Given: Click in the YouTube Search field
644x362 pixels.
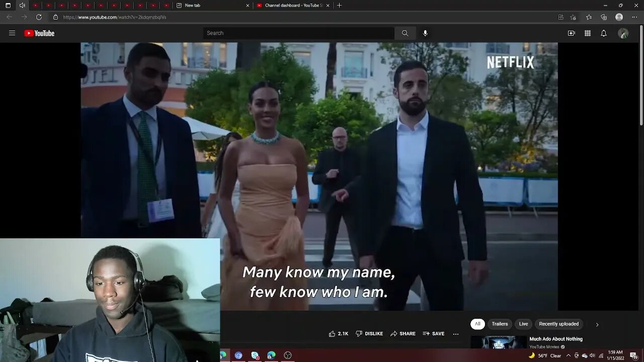Looking at the screenshot, I should coord(299,33).
